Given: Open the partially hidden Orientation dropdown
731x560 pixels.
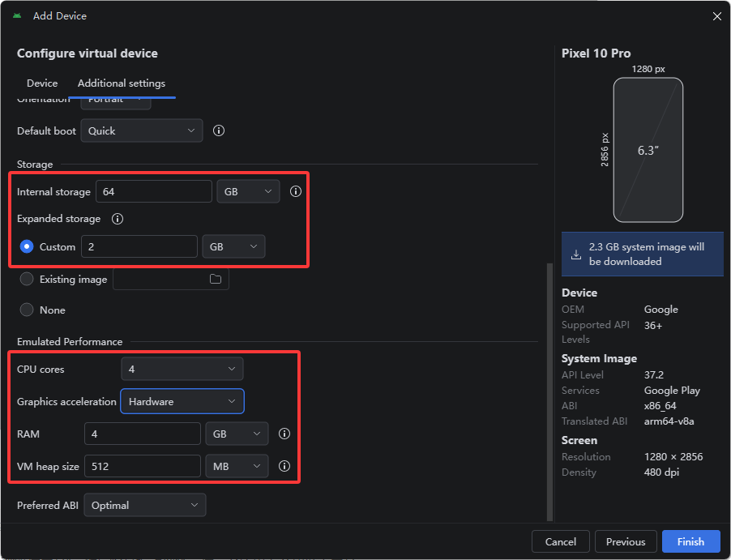Looking at the screenshot, I should (x=116, y=103).
